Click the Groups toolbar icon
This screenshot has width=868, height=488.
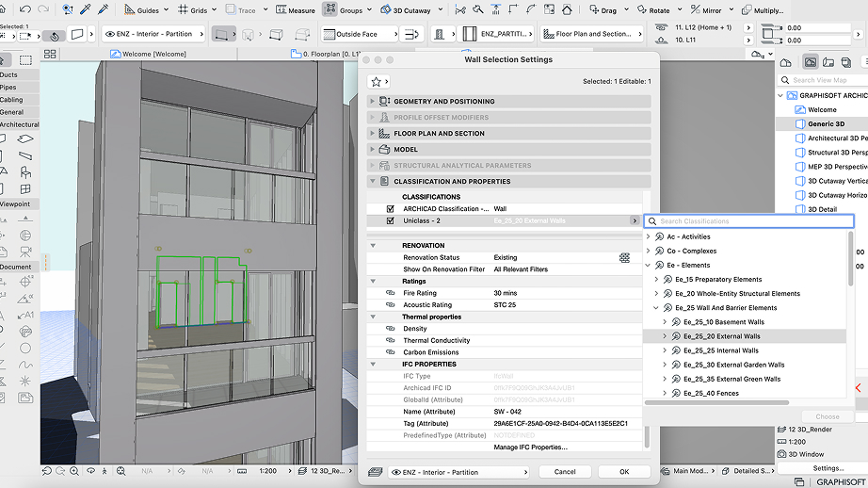(x=344, y=10)
